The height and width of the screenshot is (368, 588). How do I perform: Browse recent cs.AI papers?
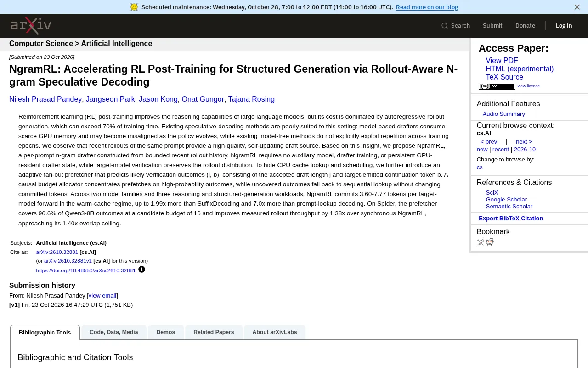click(501, 149)
